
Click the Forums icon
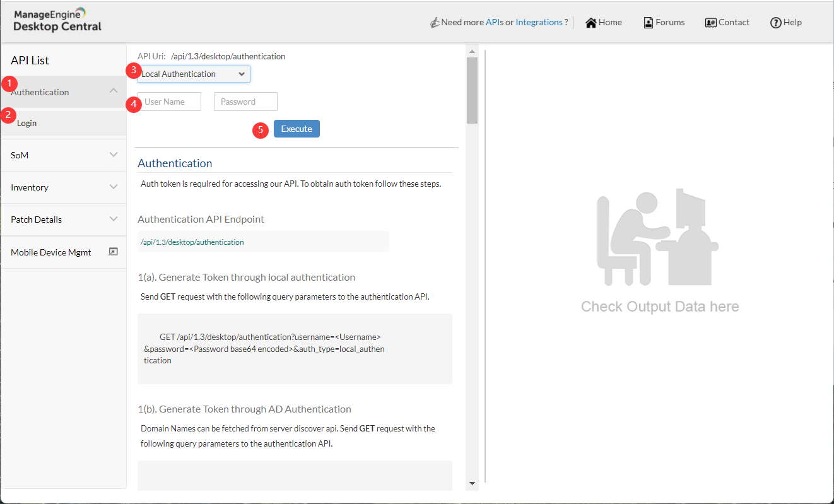tap(649, 23)
